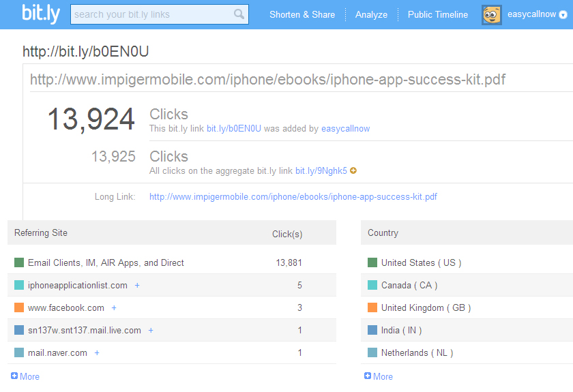Click the green Email Clients color swatch

point(19,262)
